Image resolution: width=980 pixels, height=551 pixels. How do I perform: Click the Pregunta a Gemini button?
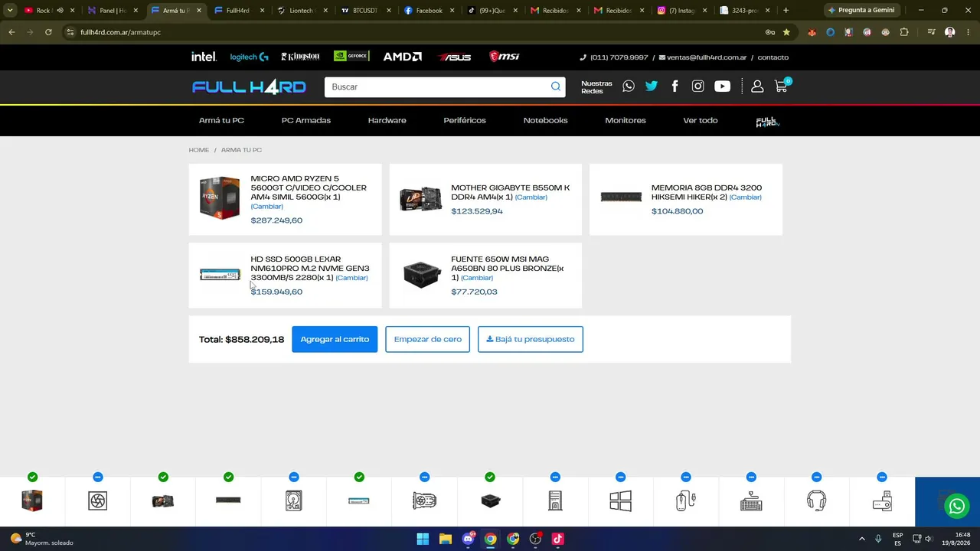pos(861,11)
